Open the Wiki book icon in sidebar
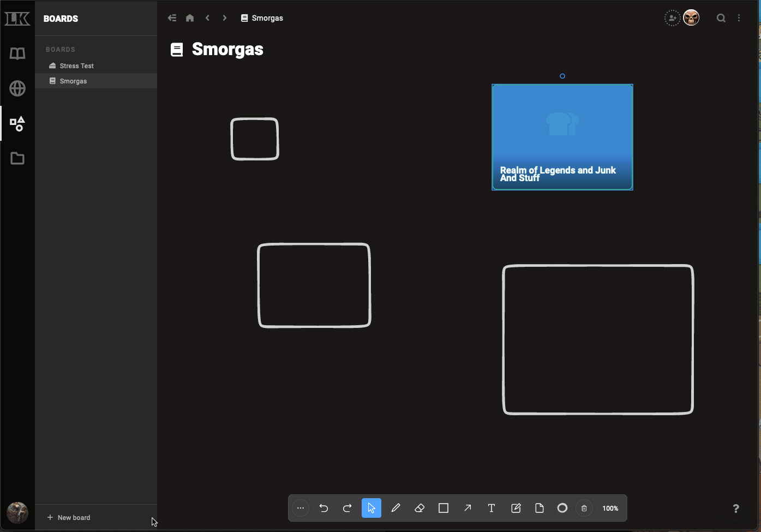This screenshot has height=532, width=761. [17, 53]
